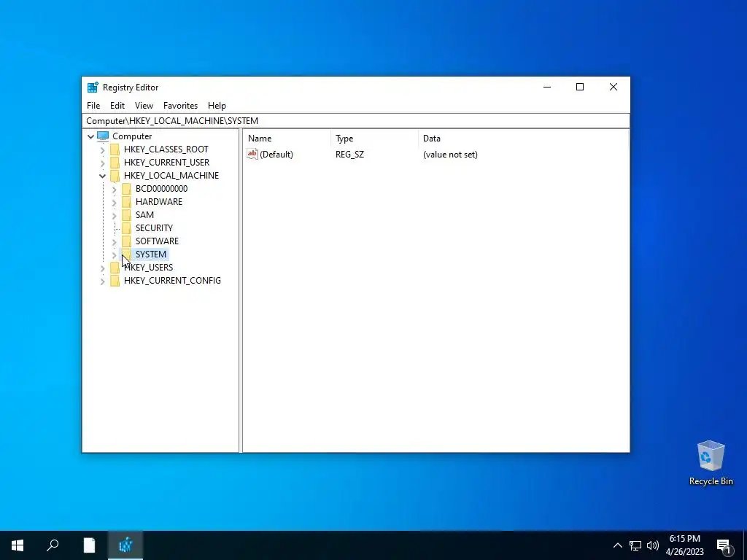Expand HKEY_USERS chevron

102,268
